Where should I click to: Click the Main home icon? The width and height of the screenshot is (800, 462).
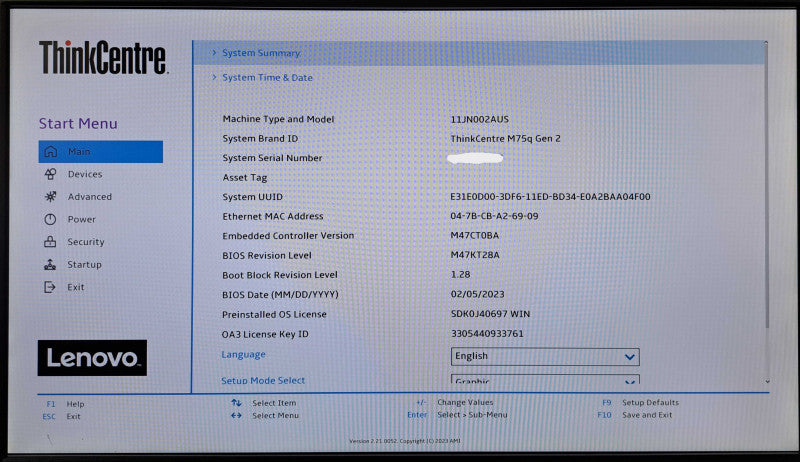(x=50, y=151)
